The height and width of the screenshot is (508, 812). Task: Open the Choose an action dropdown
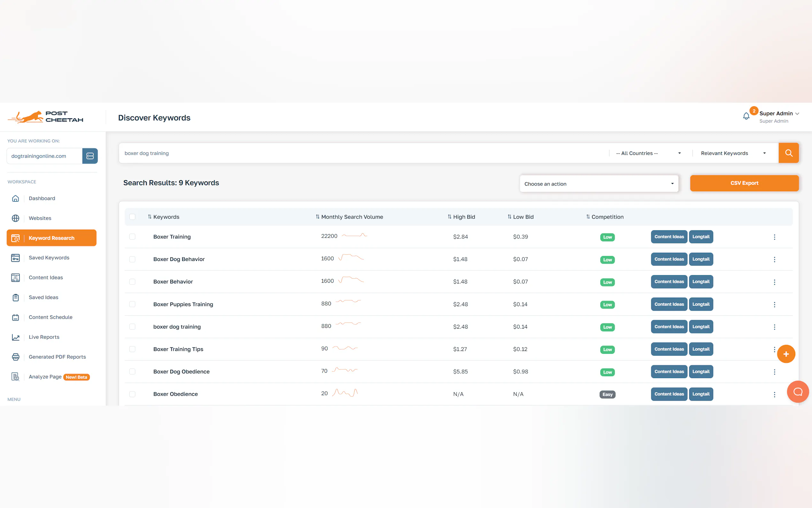point(599,184)
